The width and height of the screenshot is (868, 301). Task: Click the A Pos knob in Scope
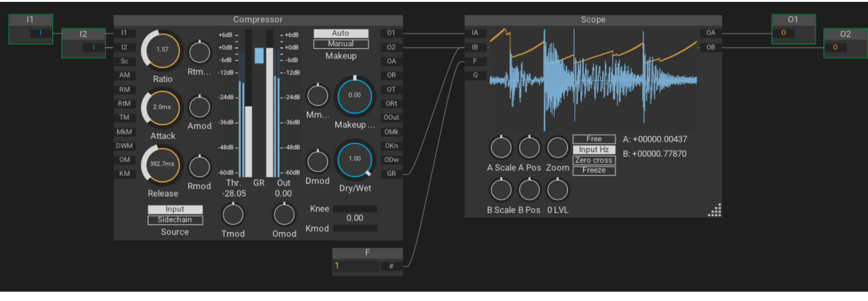(x=529, y=148)
